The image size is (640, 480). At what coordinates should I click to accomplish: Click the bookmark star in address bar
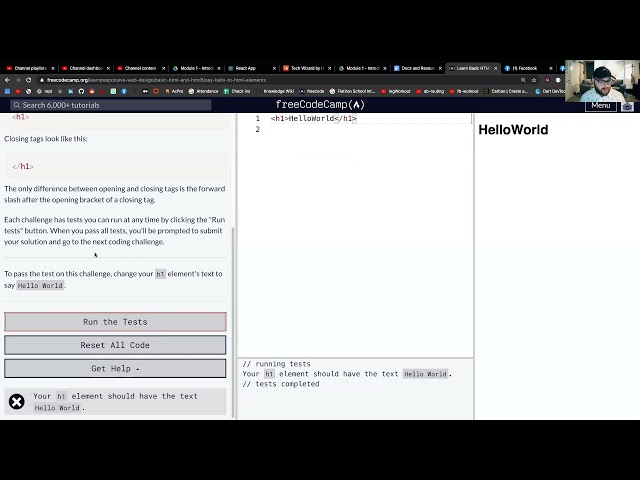click(534, 80)
